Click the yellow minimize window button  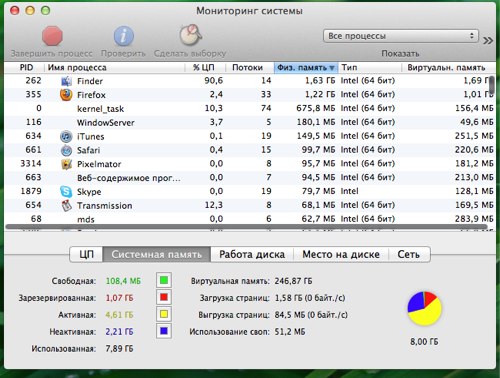(30, 11)
